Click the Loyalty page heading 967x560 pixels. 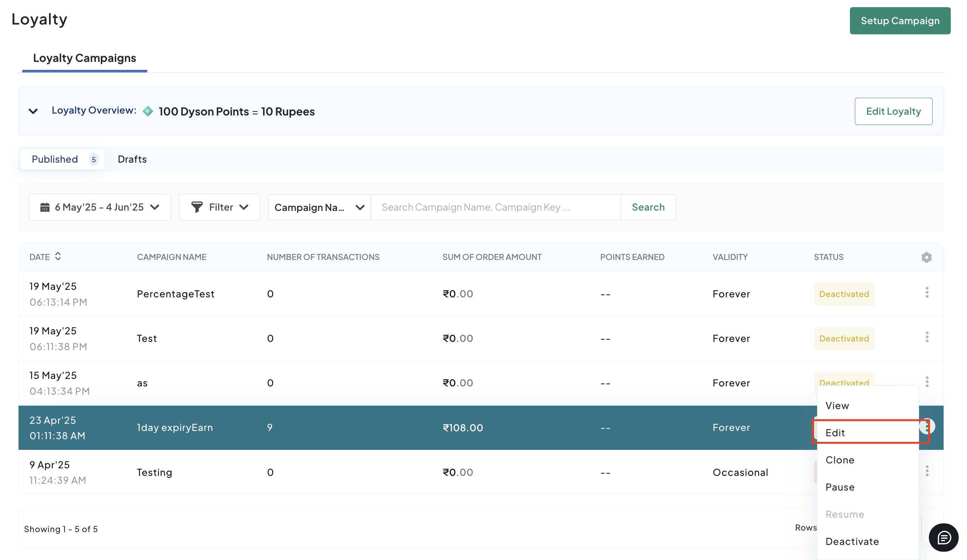[x=40, y=19]
